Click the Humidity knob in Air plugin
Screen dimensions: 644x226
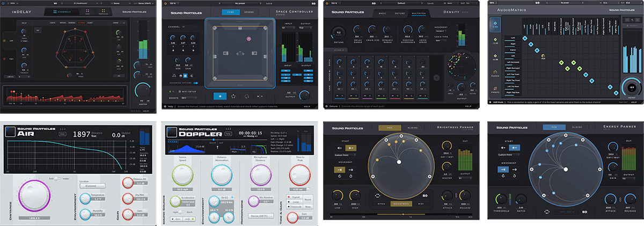click(85, 214)
